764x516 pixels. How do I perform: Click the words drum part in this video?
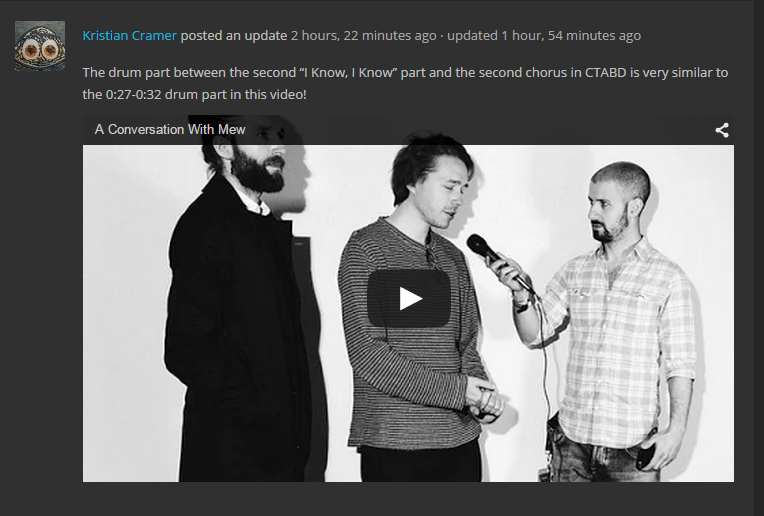tap(236, 95)
